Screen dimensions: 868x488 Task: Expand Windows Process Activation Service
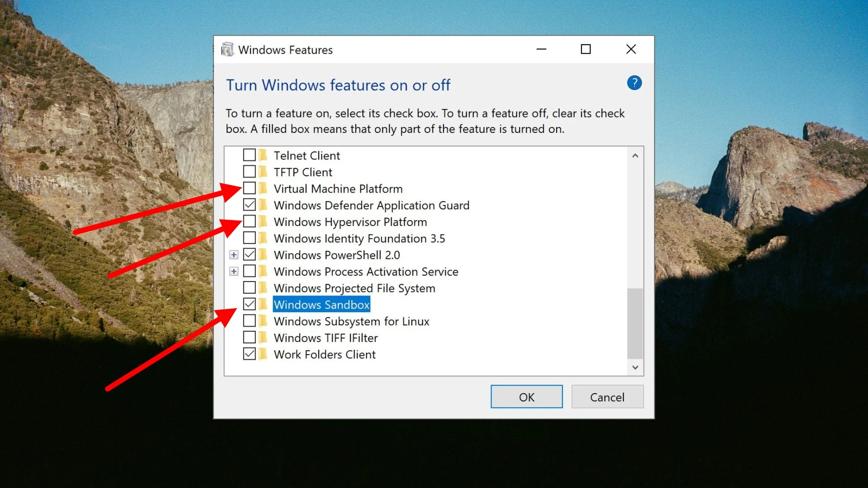[x=234, y=271]
